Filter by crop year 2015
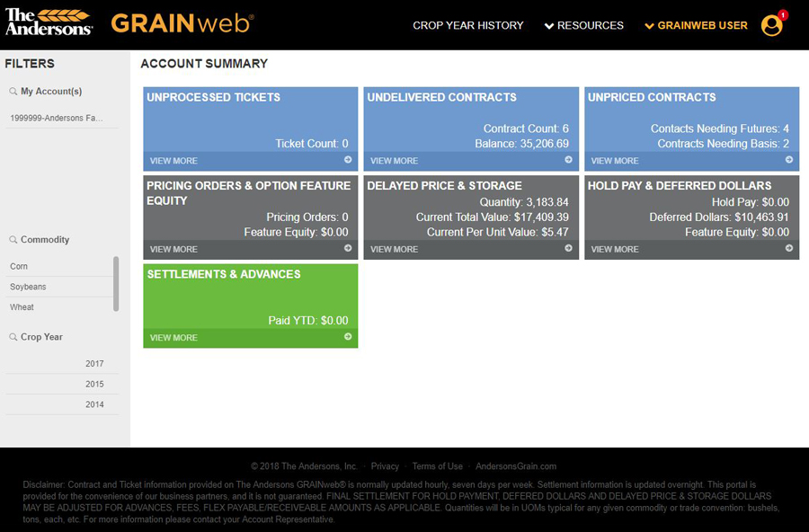 [x=62, y=385]
